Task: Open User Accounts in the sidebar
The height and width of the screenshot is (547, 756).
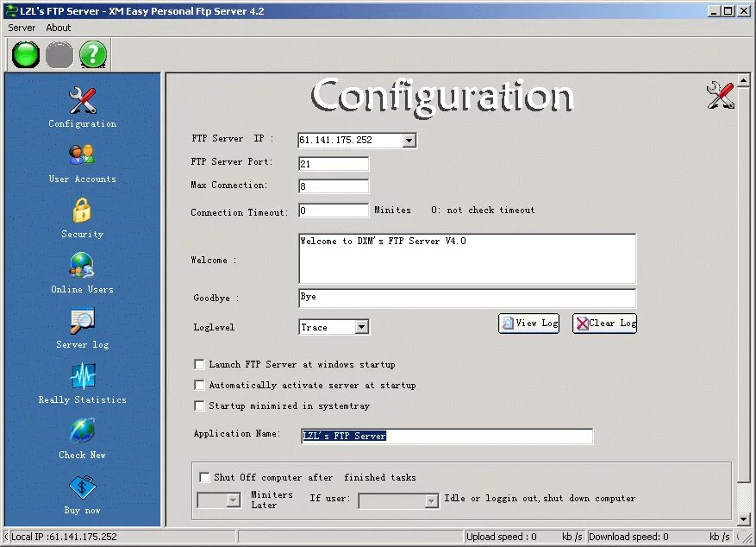Action: 82,155
